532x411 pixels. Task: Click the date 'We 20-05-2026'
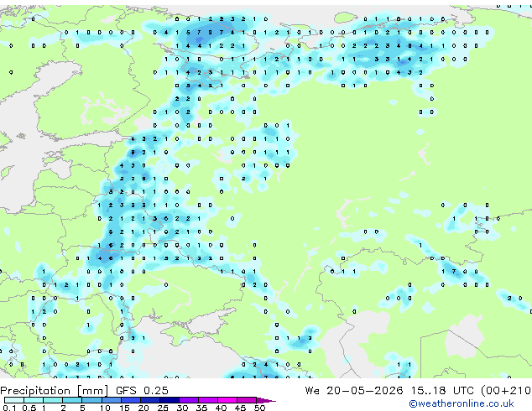(354, 391)
